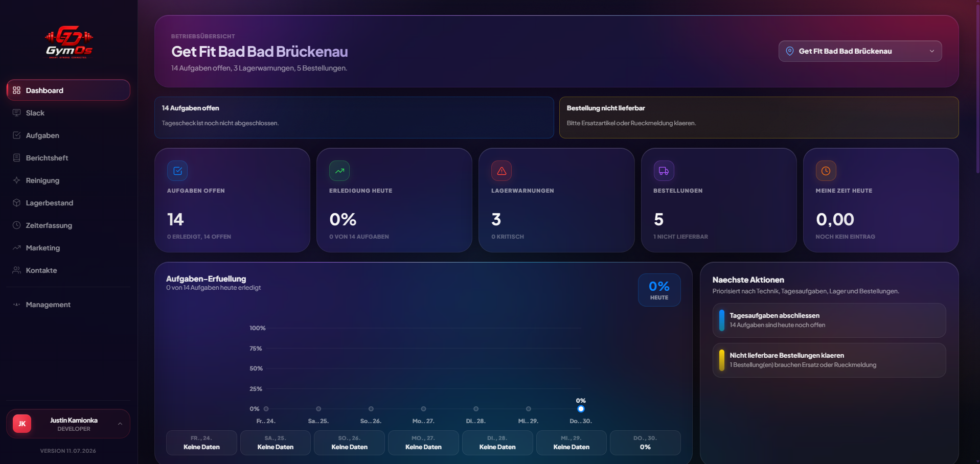Go to Kontakte in sidebar
This screenshot has width=980, height=464.
(68, 270)
